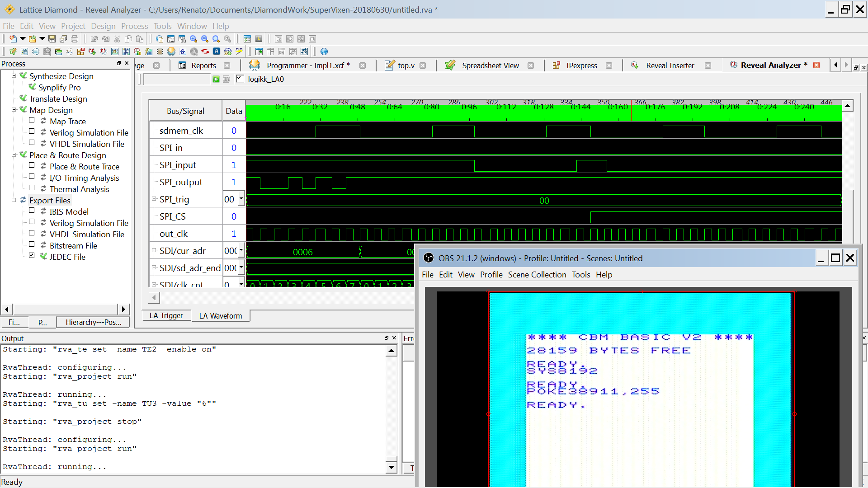Check the Thermal Analysis checkbox

pyautogui.click(x=32, y=188)
